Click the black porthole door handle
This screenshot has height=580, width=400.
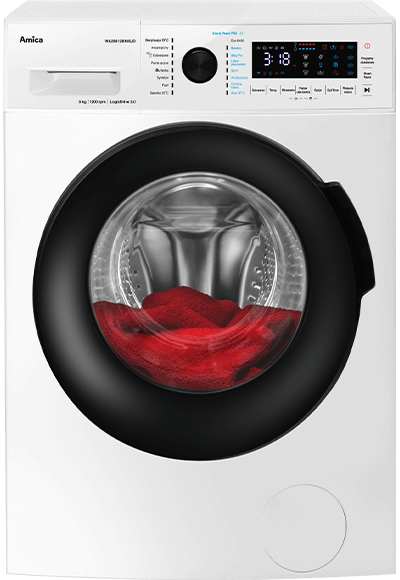click(352, 238)
